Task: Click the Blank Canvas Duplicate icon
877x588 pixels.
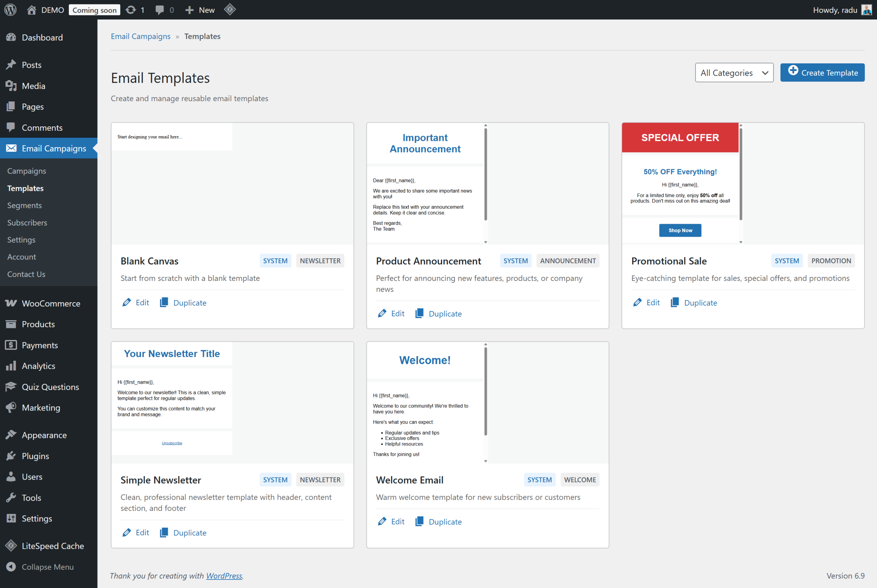Action: tap(164, 302)
